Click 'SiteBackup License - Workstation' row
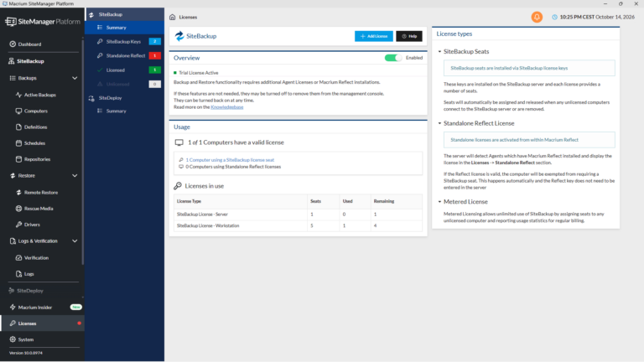This screenshot has height=362, width=644. [298, 225]
